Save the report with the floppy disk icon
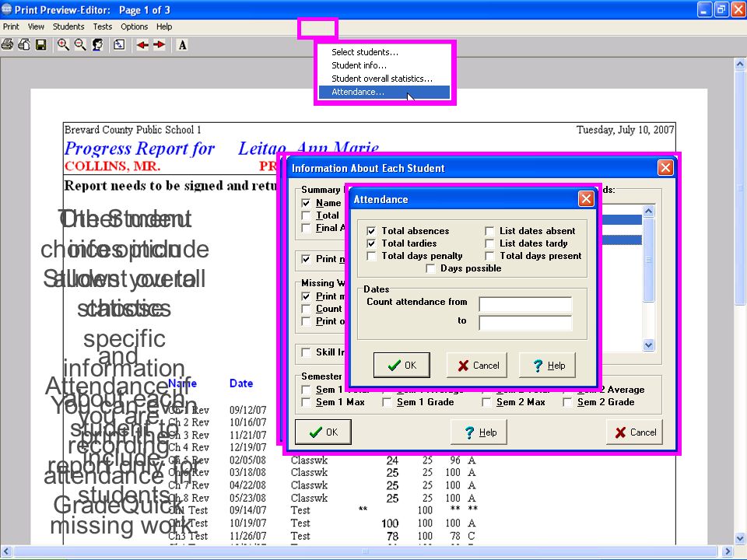 tap(41, 45)
